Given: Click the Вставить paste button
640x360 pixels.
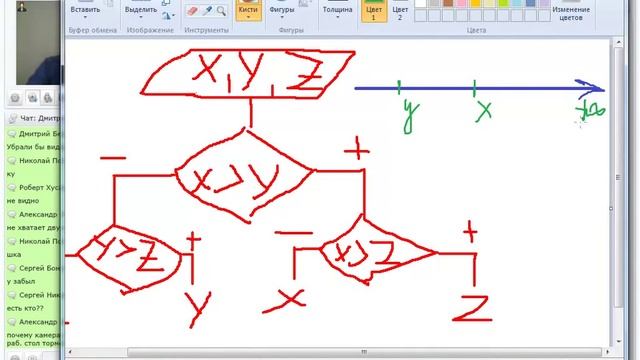Looking at the screenshot, I should click(x=85, y=9).
